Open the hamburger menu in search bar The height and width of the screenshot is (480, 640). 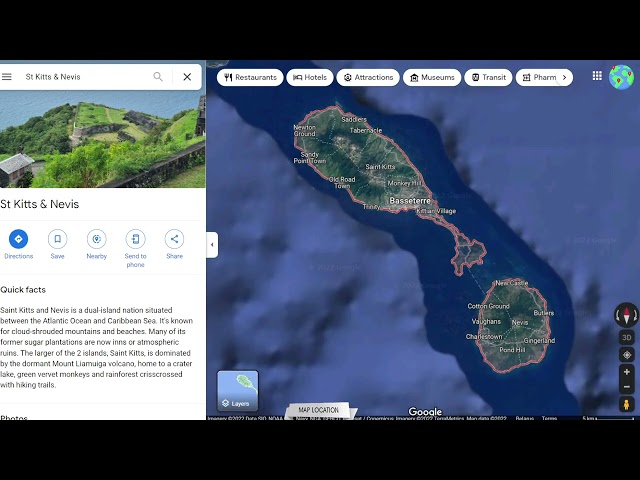[7, 77]
